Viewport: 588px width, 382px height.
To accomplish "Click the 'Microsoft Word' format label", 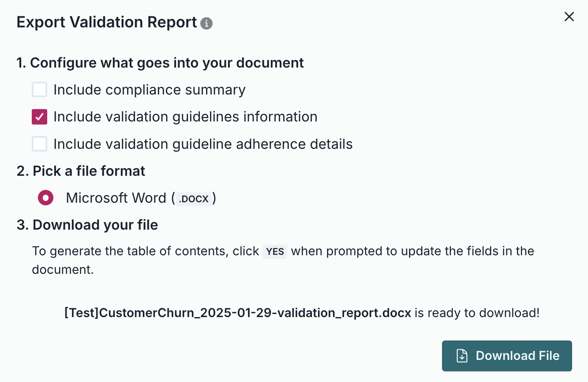I will (116, 198).
